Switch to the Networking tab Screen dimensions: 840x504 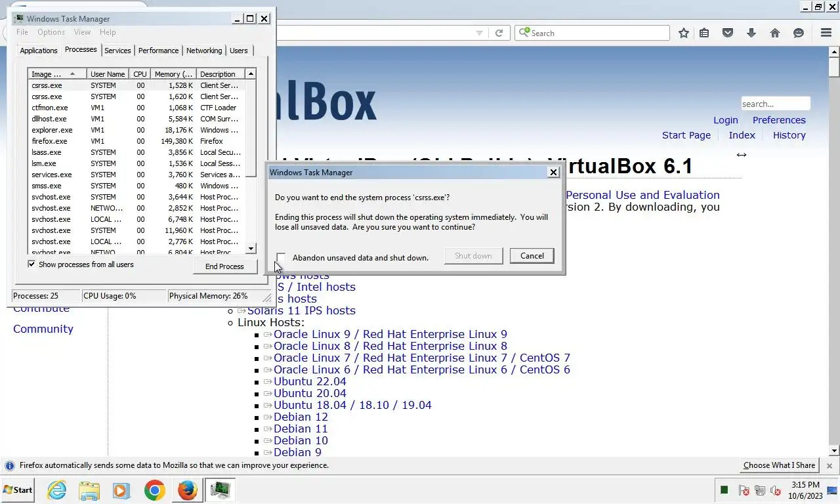pyautogui.click(x=204, y=51)
